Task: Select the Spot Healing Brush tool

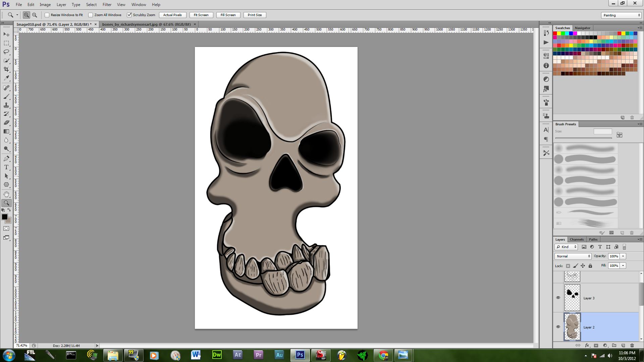Action: (6, 88)
